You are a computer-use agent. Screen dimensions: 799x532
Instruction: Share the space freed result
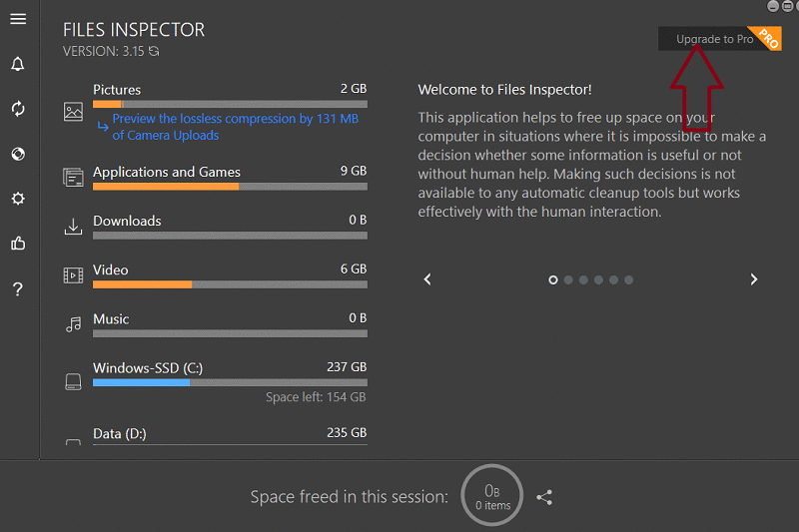point(544,497)
